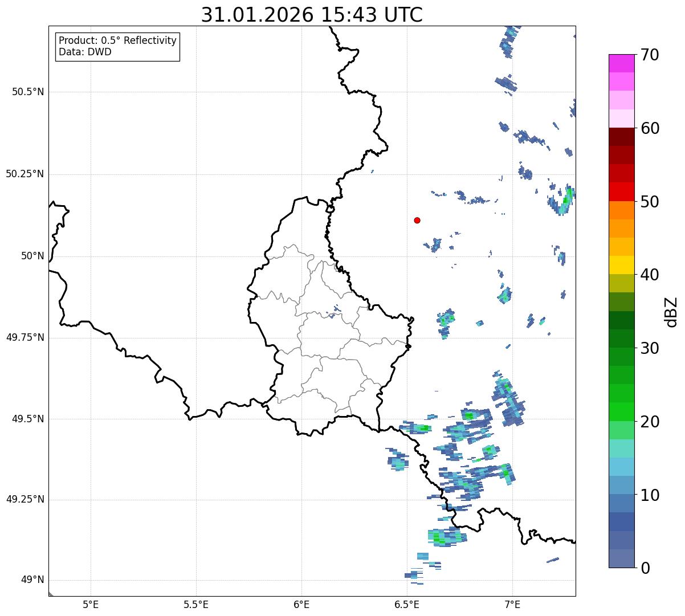Click the 6°E longitude label
Image resolution: width=685 pixels, height=616 pixels.
pos(301,604)
